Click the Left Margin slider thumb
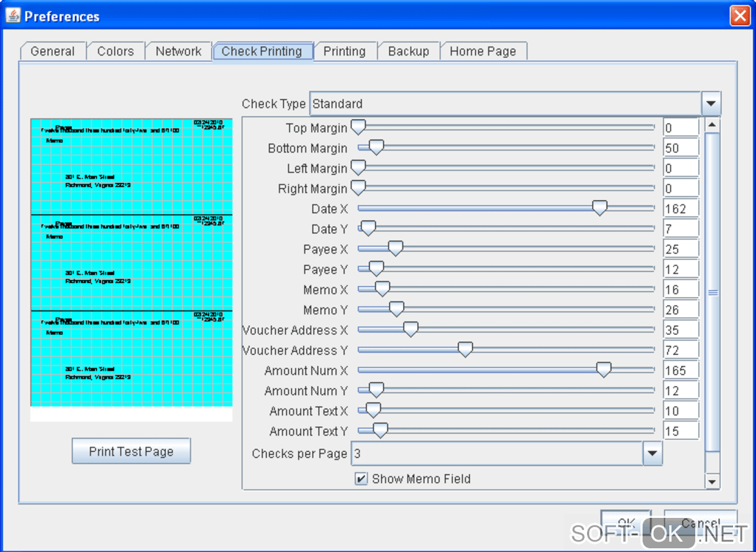Viewport: 756px width, 552px height. tap(358, 167)
